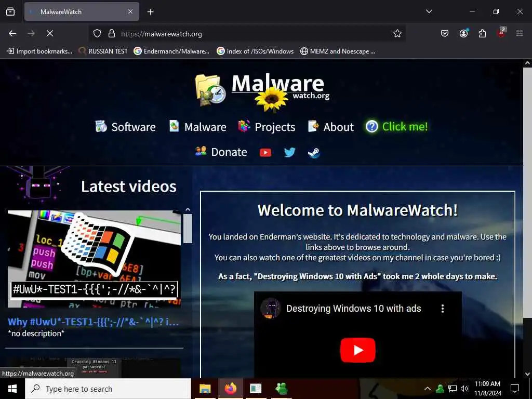
Task: Open the volume speaker tray icon
Action: [x=464, y=389]
